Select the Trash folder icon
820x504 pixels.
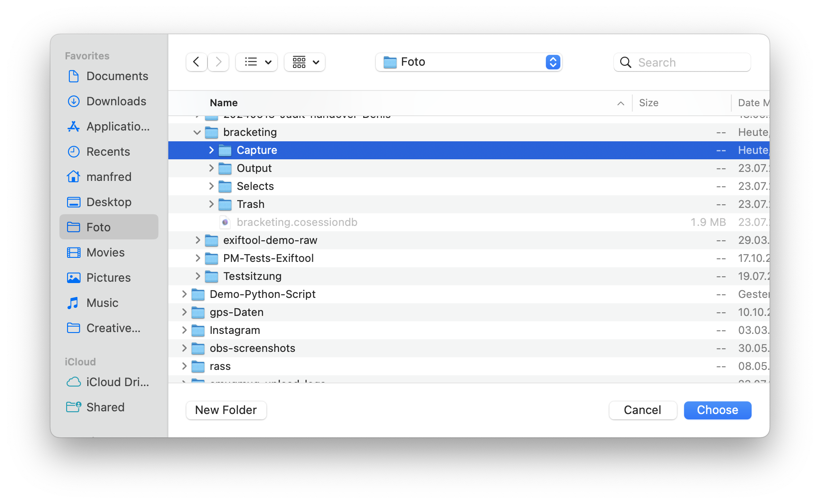pyautogui.click(x=225, y=204)
